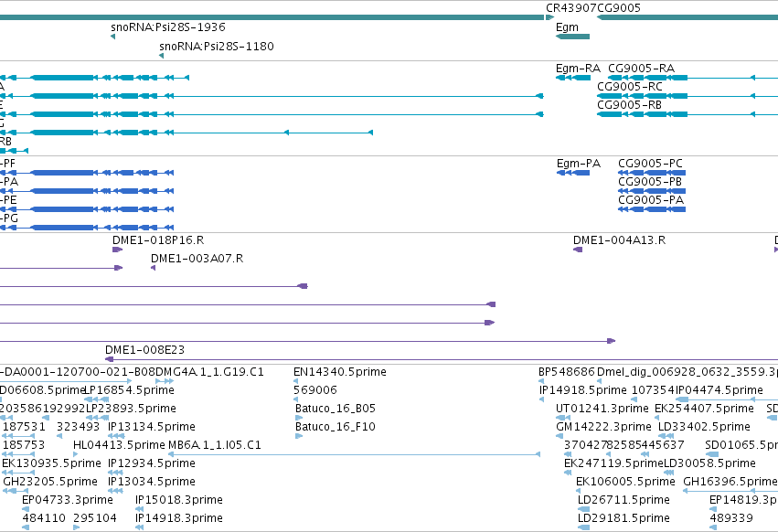778x532 pixels.
Task: Click the 185753 feature label
Action: (24, 445)
